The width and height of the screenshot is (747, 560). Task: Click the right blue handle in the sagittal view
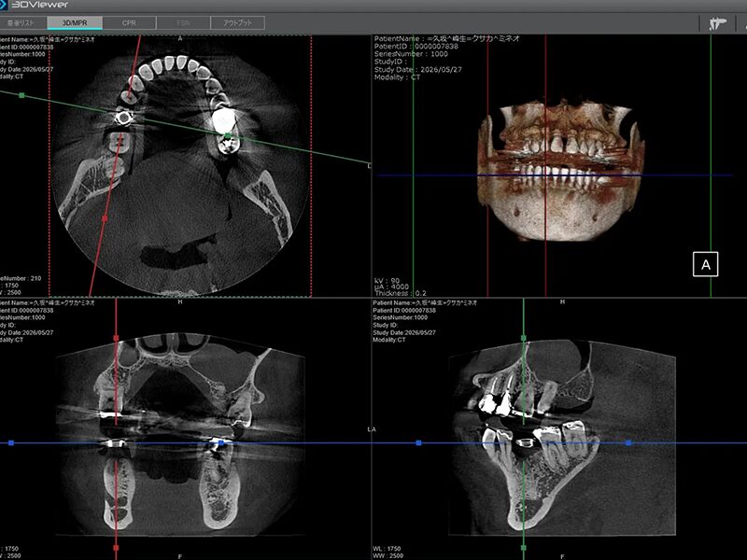pos(628,442)
